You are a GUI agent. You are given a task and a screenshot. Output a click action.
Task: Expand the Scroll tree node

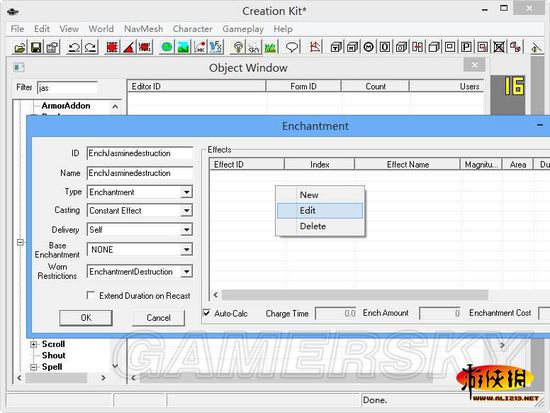pos(33,344)
